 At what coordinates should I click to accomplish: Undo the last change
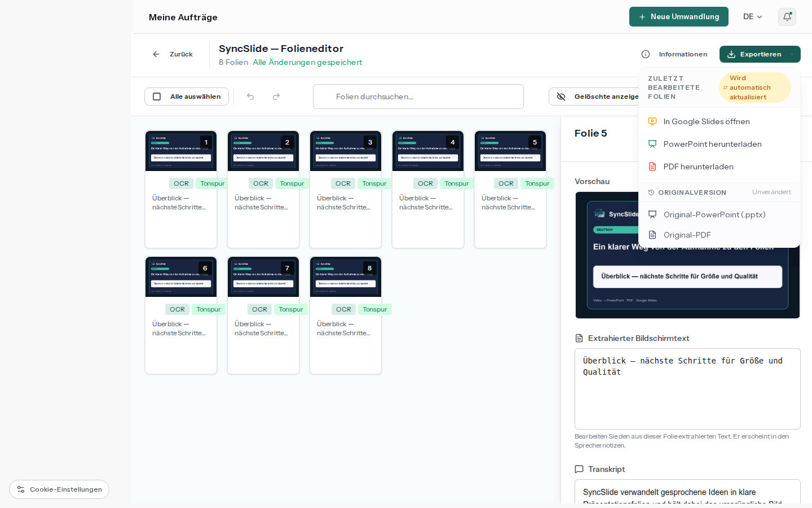click(250, 97)
